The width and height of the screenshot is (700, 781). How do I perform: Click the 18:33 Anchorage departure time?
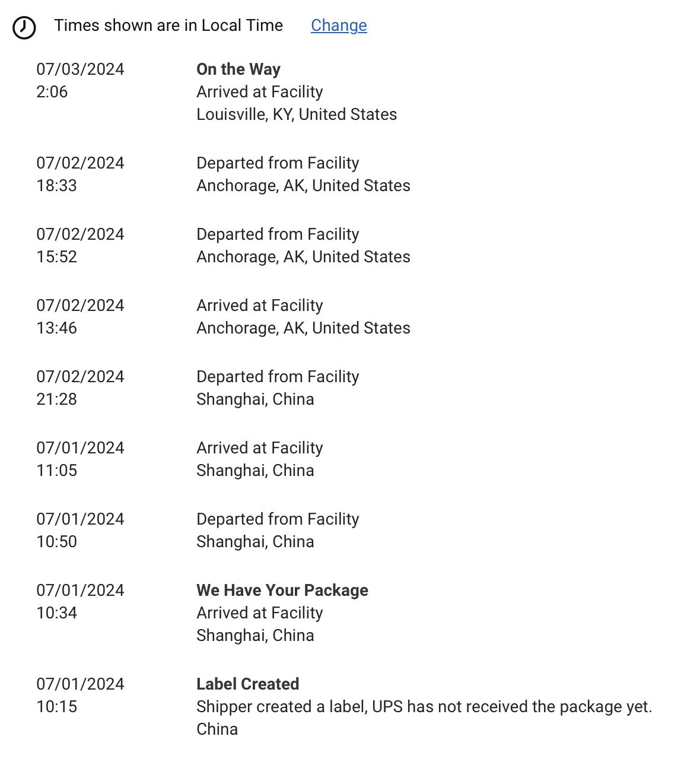click(57, 186)
